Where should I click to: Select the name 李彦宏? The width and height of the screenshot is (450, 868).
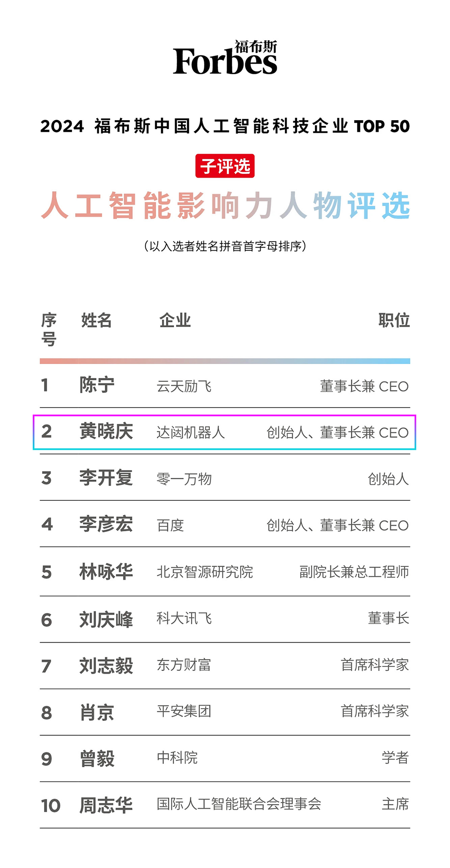(x=106, y=524)
